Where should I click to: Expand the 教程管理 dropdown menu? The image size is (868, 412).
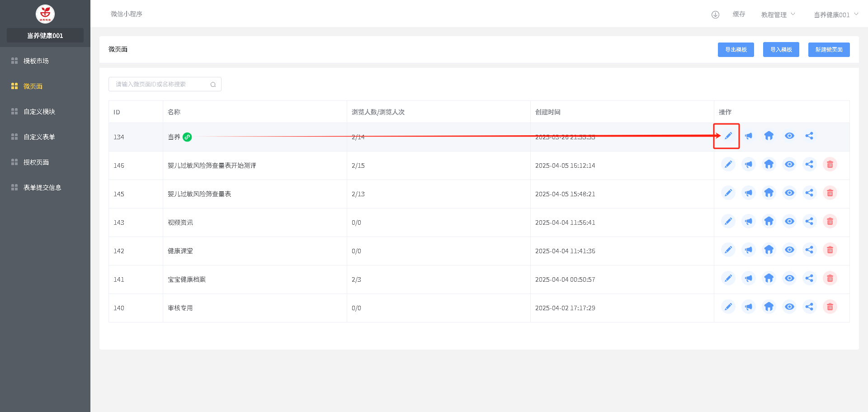tap(778, 14)
